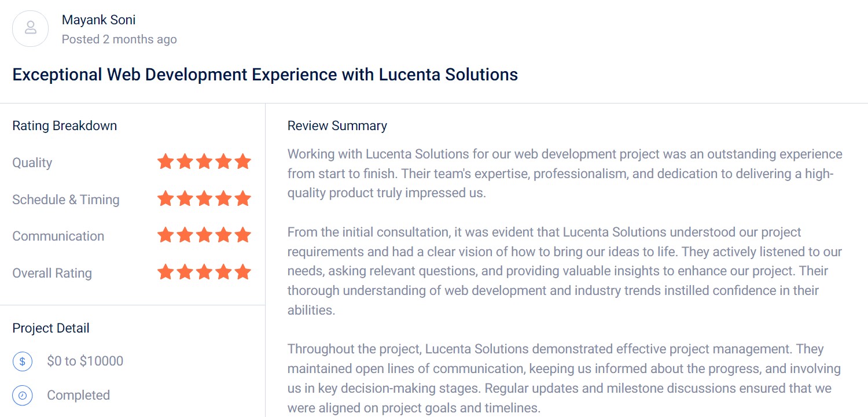The image size is (868, 417).
Task: Click the clock icon beside Completed status
Action: point(22,395)
